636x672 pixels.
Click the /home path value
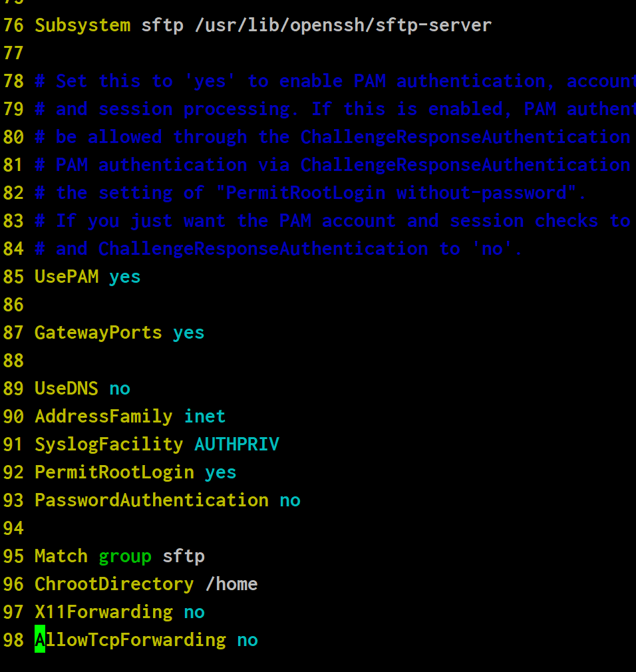coord(232,584)
